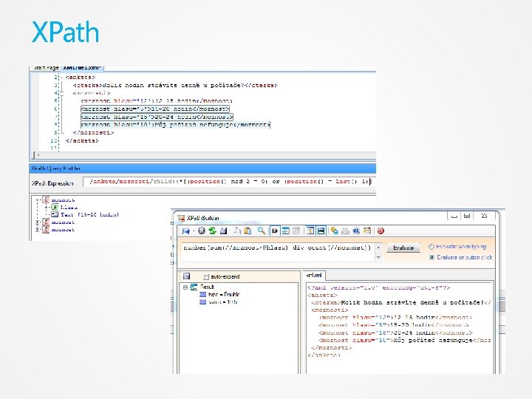Click the paste clipboard icon in XPathBuilder toolbar
Image resolution: width=532 pixels, height=399 pixels.
click(x=248, y=231)
